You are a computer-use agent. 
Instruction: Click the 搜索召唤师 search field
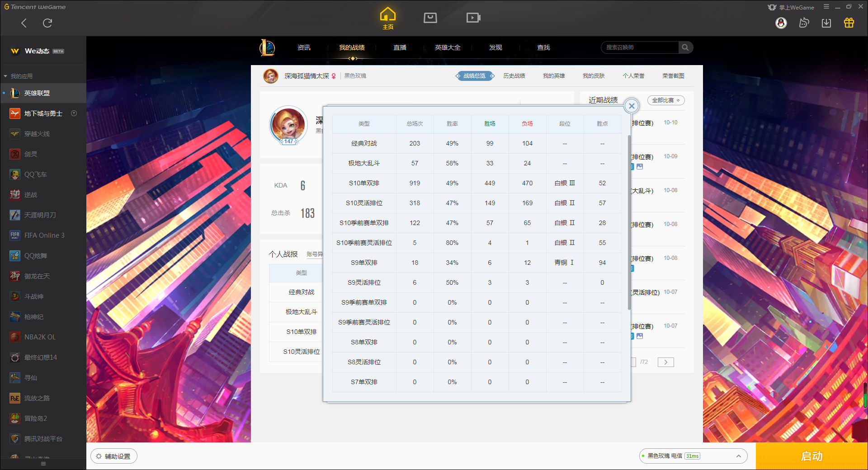click(640, 47)
